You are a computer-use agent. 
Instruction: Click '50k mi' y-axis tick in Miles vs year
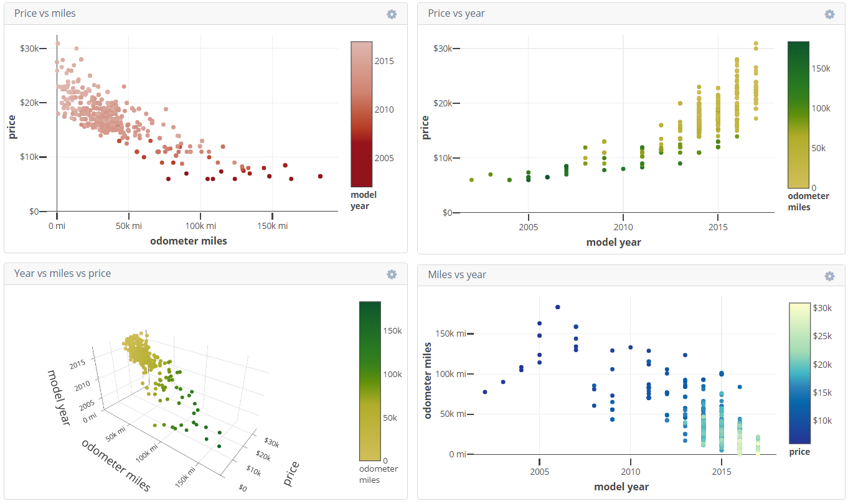(453, 414)
